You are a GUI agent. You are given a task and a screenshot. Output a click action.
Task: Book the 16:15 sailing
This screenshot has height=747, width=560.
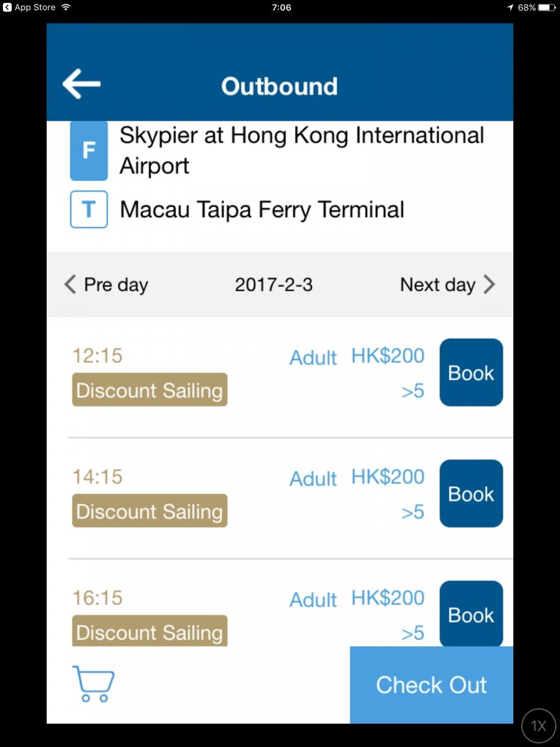(x=471, y=614)
